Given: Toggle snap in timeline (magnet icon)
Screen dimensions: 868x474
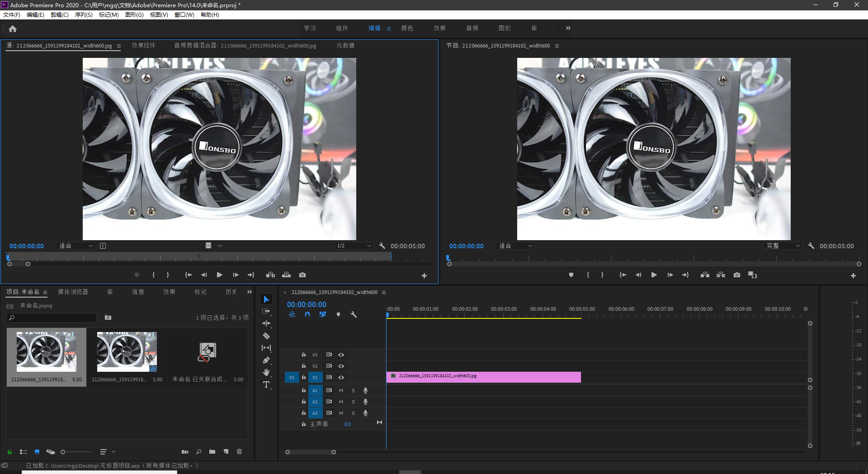Looking at the screenshot, I should [x=307, y=314].
